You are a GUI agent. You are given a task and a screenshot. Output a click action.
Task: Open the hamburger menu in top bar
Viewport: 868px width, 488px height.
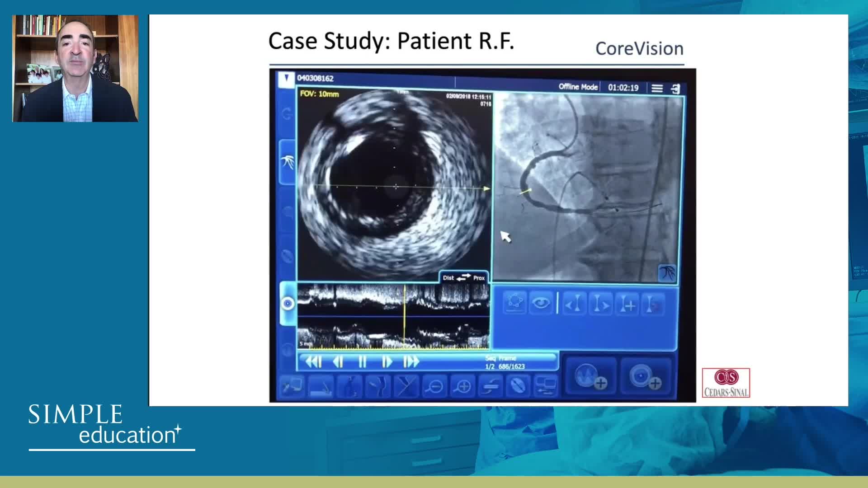pyautogui.click(x=657, y=89)
